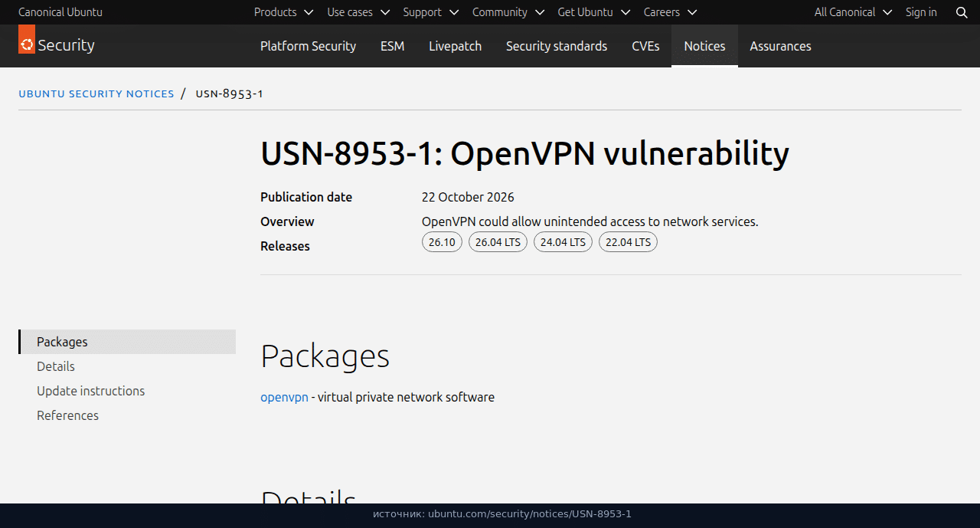Open the All Canonical dropdown
This screenshot has width=980, height=528.
pos(854,12)
